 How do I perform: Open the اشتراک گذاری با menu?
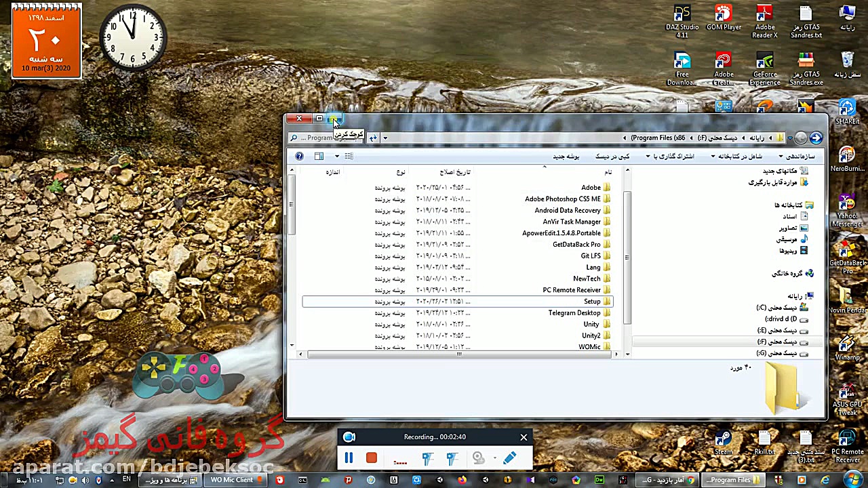pyautogui.click(x=669, y=157)
